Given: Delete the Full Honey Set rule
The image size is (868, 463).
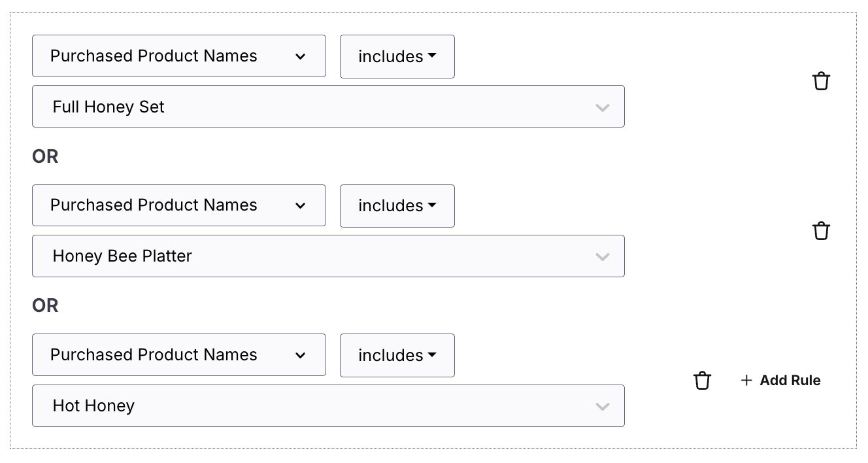Looking at the screenshot, I should coord(821,81).
